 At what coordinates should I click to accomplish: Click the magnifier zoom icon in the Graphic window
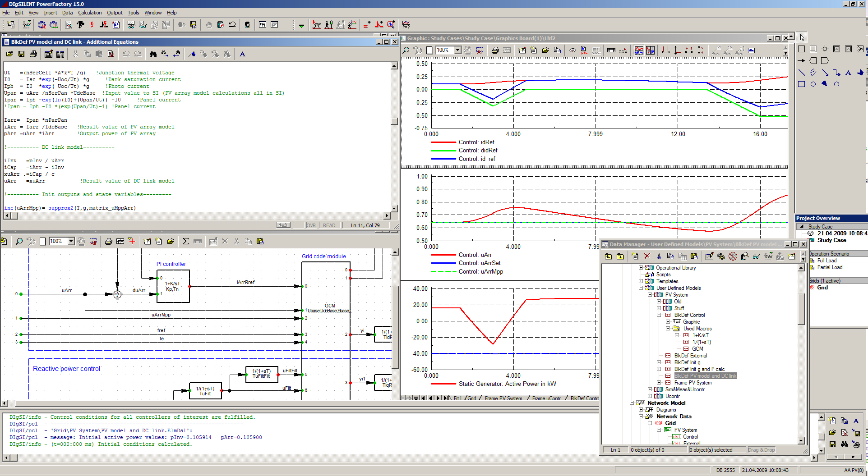pos(406,50)
